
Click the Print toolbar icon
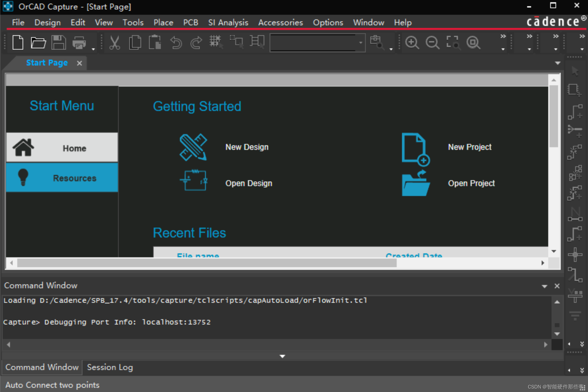click(x=79, y=42)
